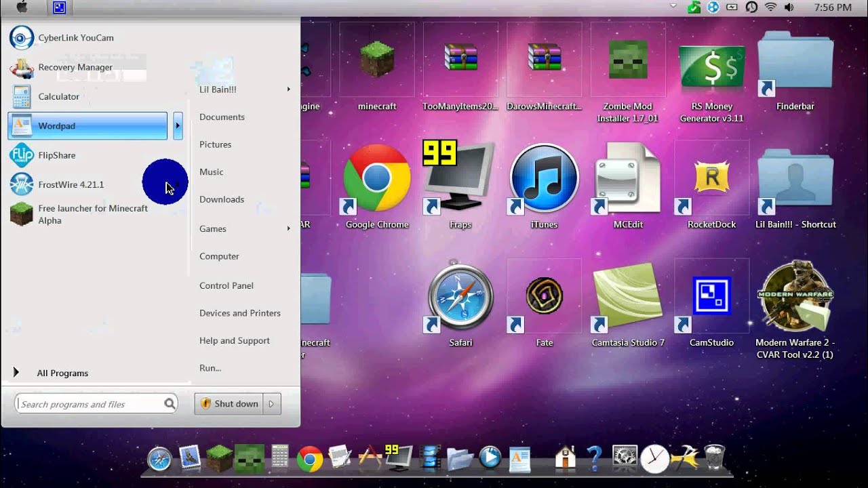
Task: Click the Search programs and files box
Action: [96, 404]
